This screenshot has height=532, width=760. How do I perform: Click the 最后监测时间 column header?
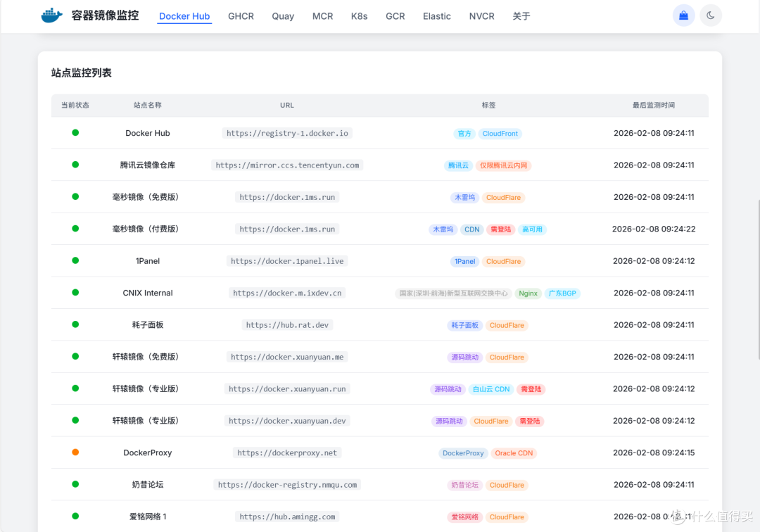tap(653, 105)
